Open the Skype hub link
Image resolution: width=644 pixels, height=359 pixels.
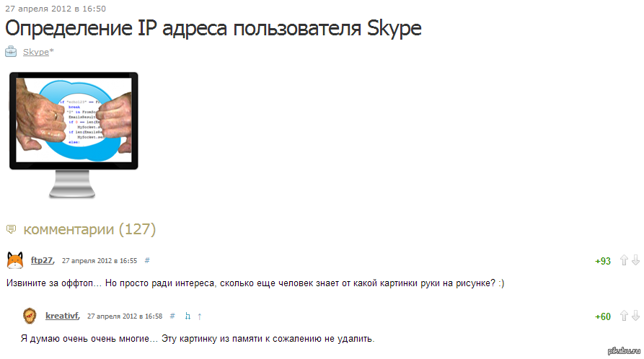click(35, 52)
